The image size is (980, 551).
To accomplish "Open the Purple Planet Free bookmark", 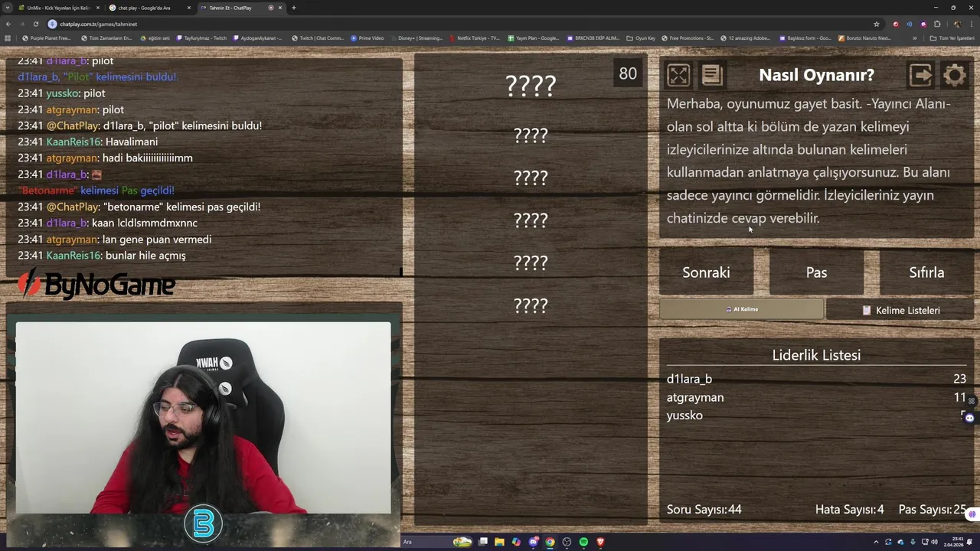I will pyautogui.click(x=47, y=37).
